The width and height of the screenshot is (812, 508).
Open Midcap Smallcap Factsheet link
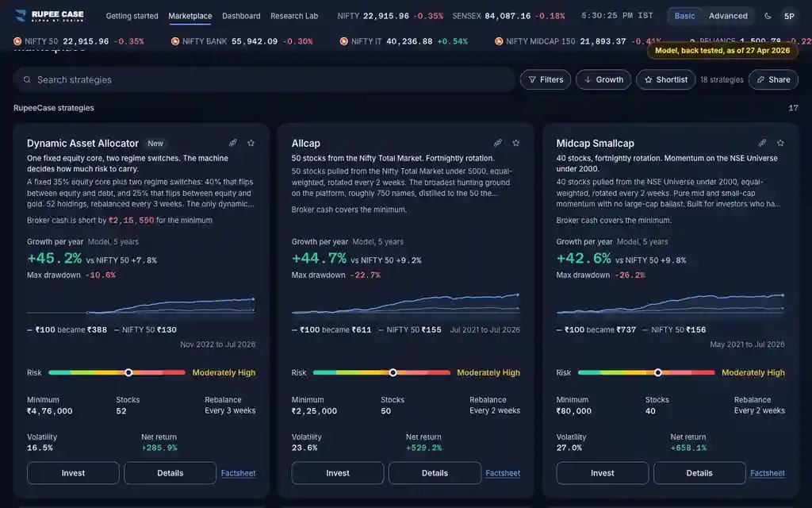(x=768, y=473)
